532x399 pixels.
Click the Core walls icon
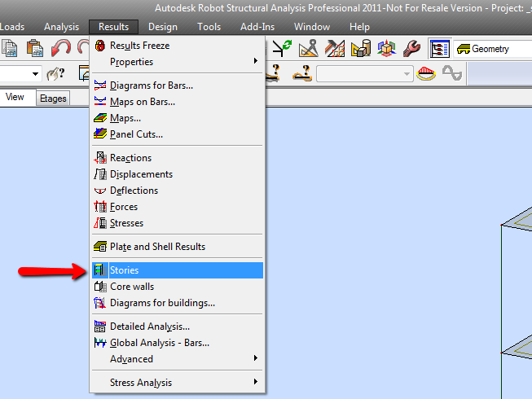click(x=100, y=287)
